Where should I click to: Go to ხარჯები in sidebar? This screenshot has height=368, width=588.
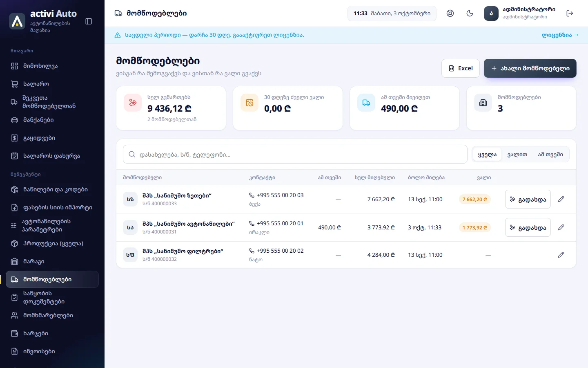coord(52,334)
